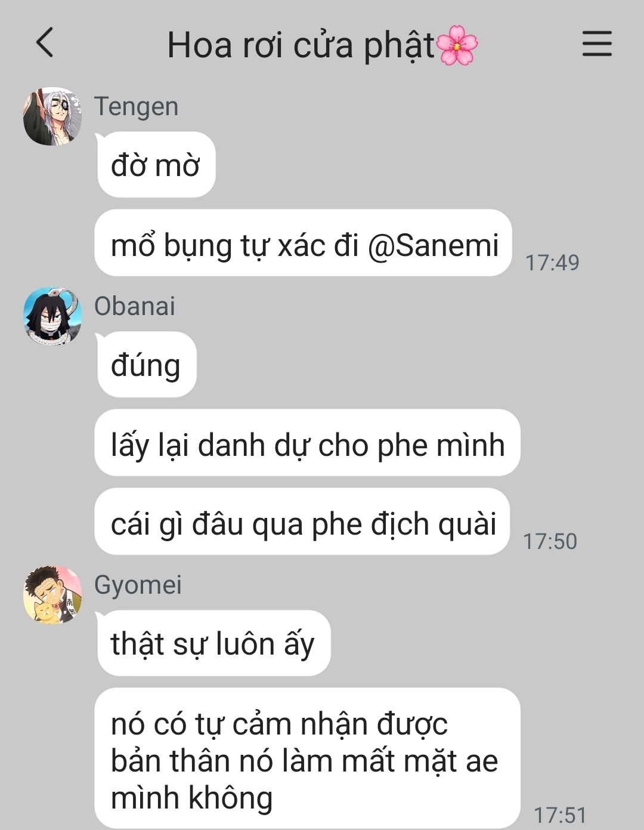This screenshot has height=830, width=644.
Task: Tap the "lấy lại danh dự" message
Action: (307, 443)
